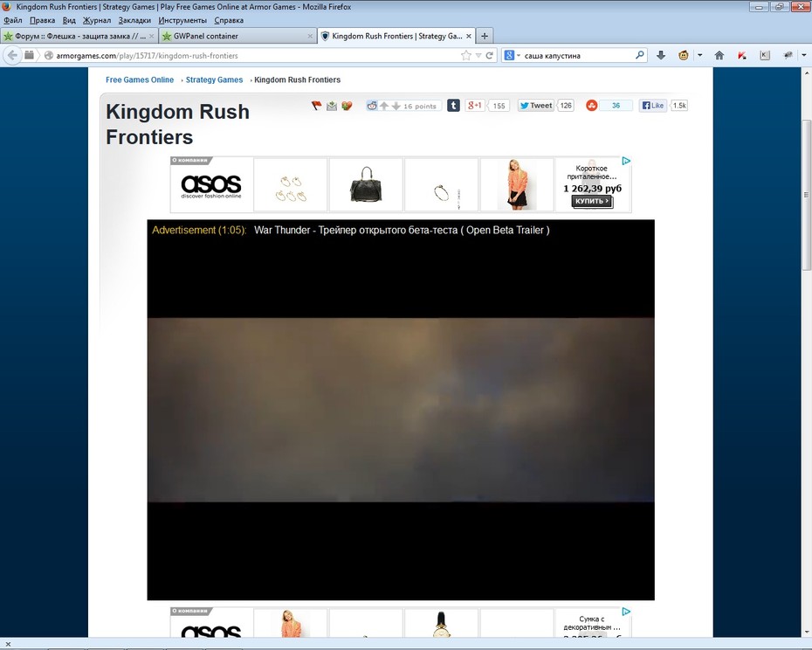
Task: Click the Google +1 button
Action: 474,106
